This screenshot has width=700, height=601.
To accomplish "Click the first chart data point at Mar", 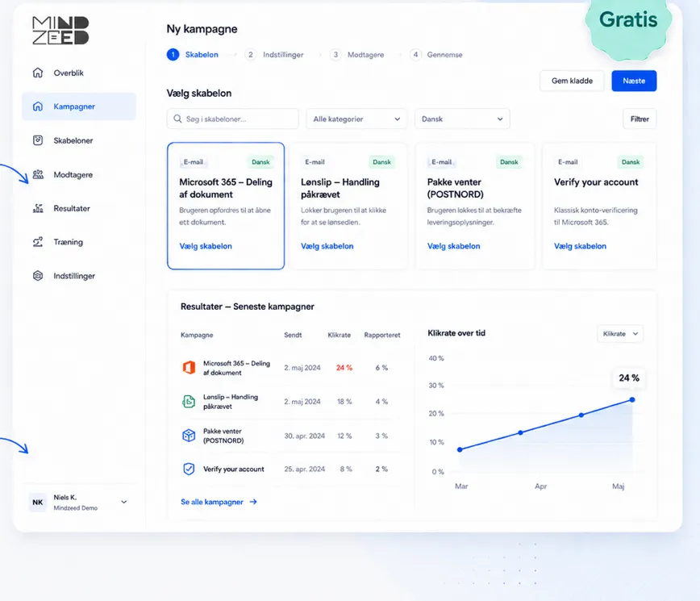I will (x=460, y=449).
